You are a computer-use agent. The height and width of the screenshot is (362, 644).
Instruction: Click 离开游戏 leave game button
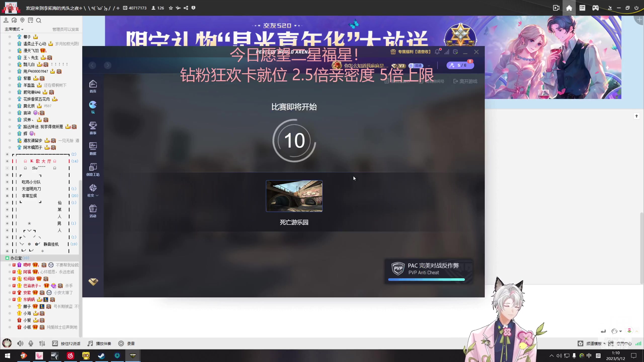click(465, 81)
